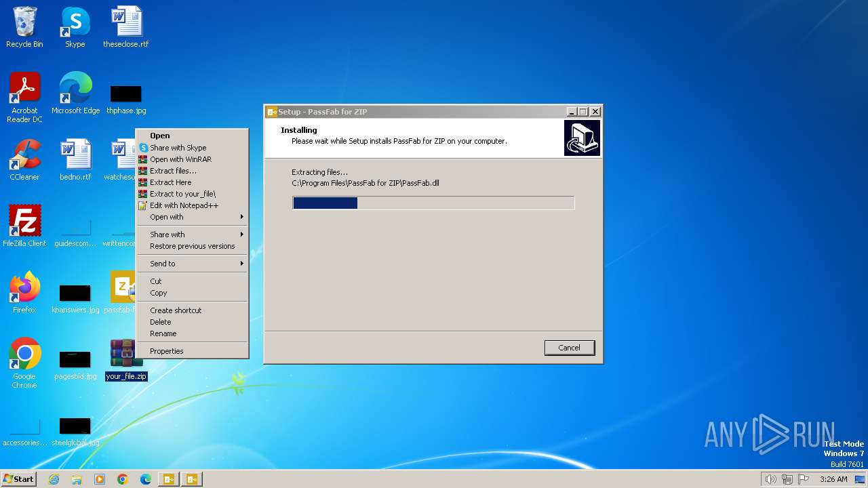Open Properties from the context menu
The height and width of the screenshot is (488, 868).
tap(193, 351)
